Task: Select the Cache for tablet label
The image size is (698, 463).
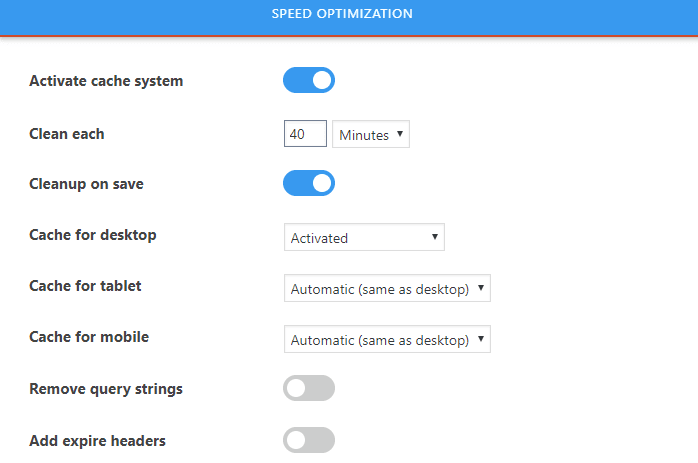Action: pyautogui.click(x=85, y=286)
